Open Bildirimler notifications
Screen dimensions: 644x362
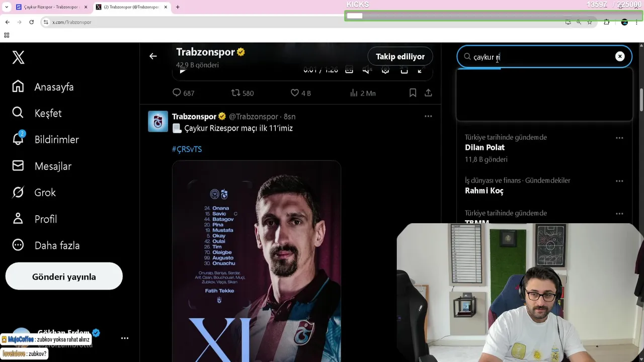tap(45, 140)
